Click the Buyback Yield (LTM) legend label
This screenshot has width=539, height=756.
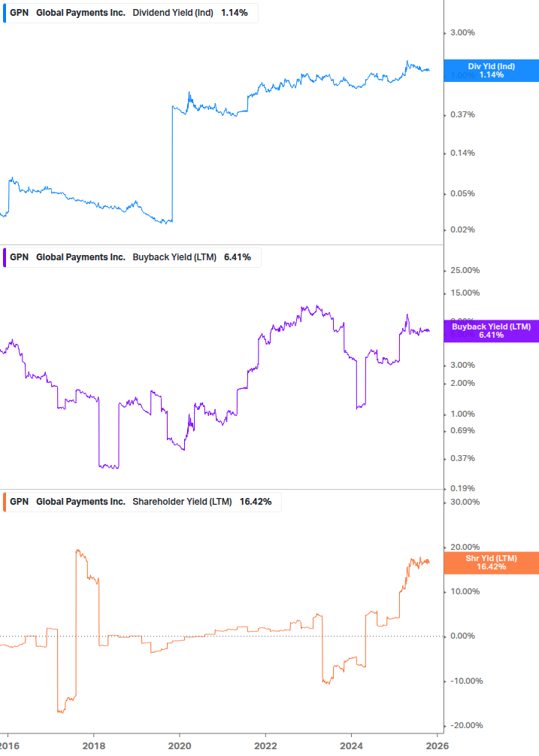pyautogui.click(x=174, y=257)
